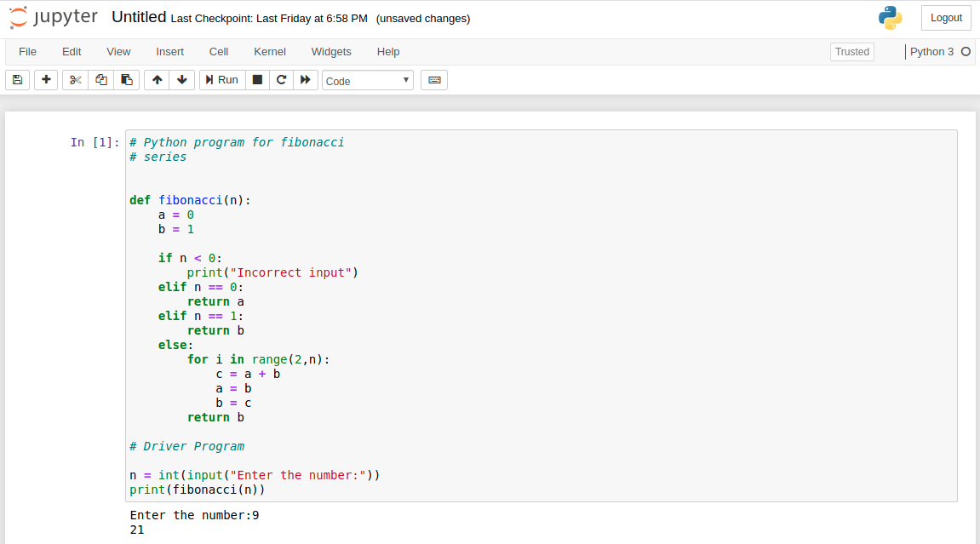
Task: Run the fibonacci cell with the Run button
Action: click(221, 79)
